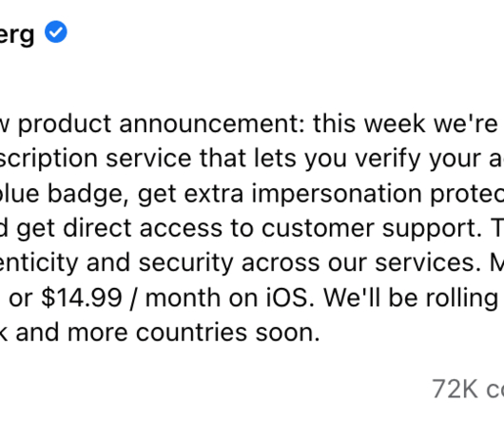Click the word "across" in the post
This screenshot has width=504, height=421.
[281, 264]
